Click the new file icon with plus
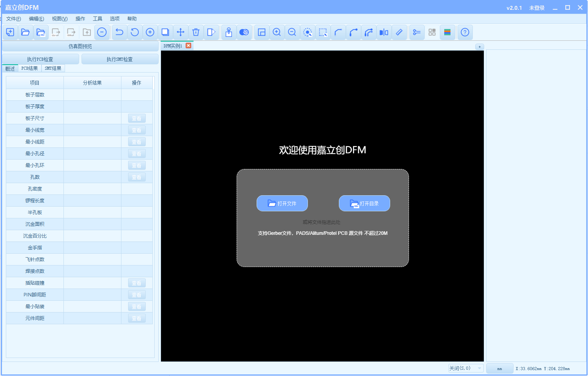This screenshot has width=588, height=376. click(10, 32)
